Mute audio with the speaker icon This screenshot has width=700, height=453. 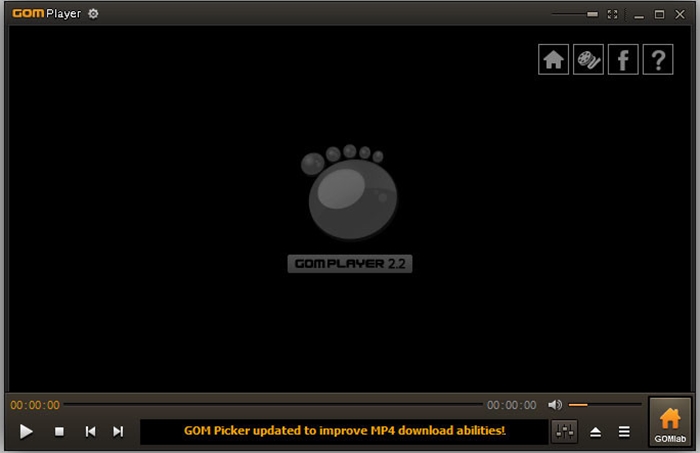coord(554,405)
